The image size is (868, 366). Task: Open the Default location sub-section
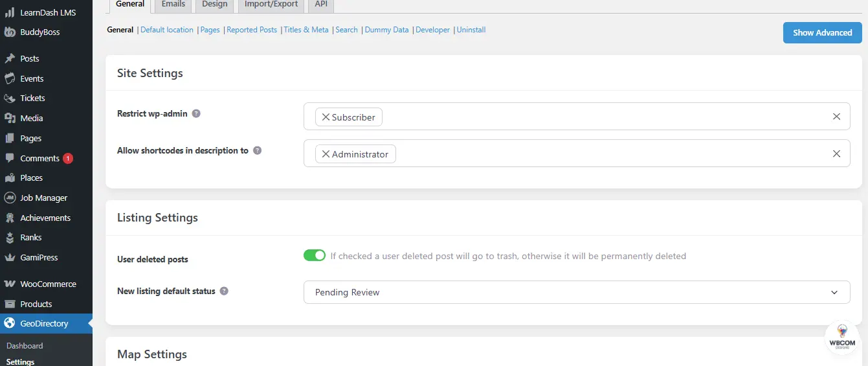[167, 30]
